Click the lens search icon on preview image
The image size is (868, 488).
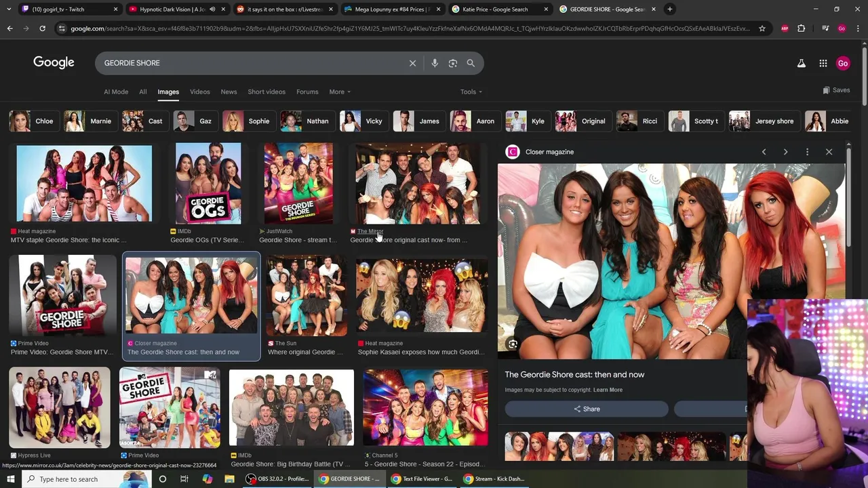[513, 344]
